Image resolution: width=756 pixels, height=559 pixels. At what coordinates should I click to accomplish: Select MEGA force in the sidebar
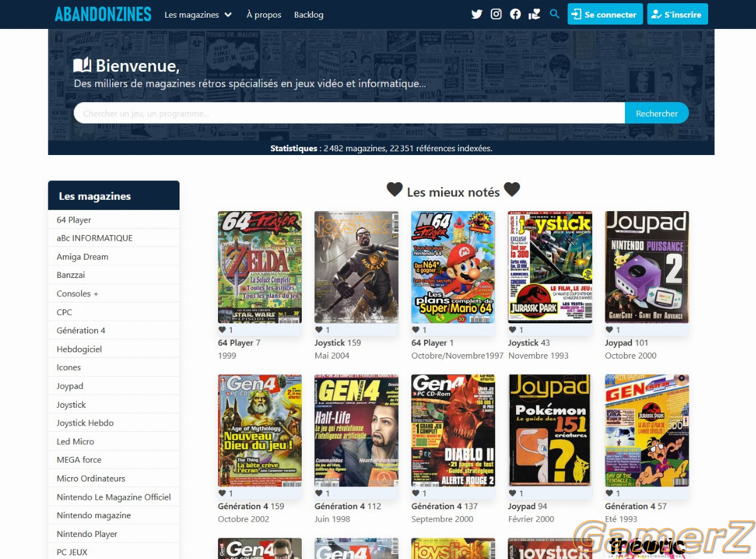(x=113, y=460)
